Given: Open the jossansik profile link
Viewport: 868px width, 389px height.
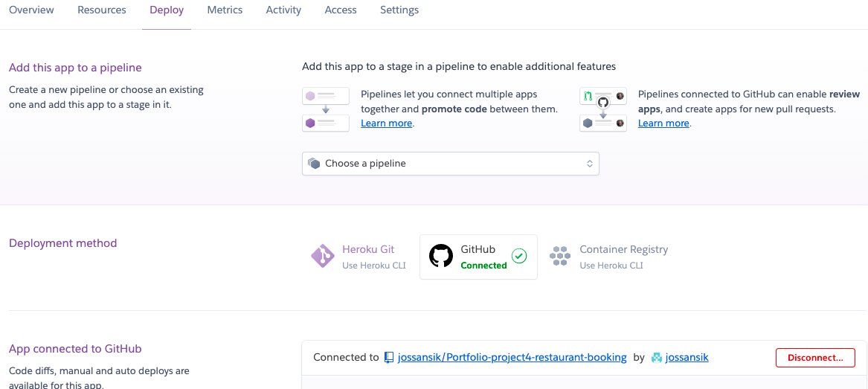Looking at the screenshot, I should pyautogui.click(x=687, y=358).
